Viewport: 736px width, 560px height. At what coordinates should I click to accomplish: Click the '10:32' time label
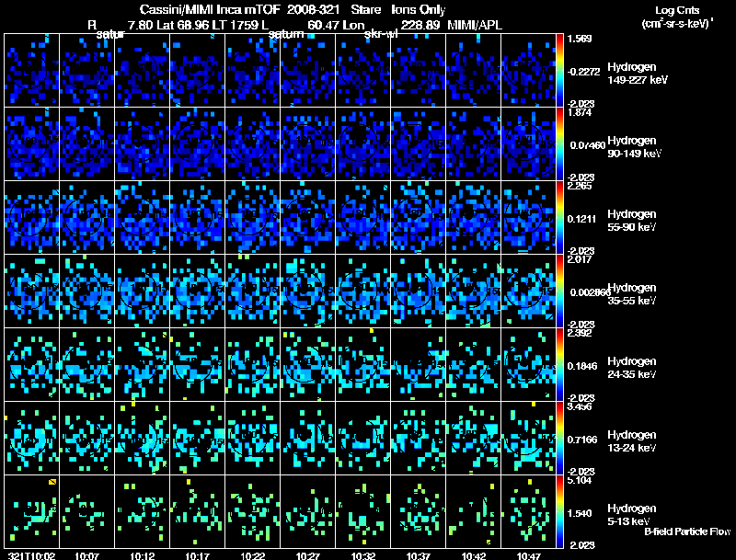[x=362, y=555]
